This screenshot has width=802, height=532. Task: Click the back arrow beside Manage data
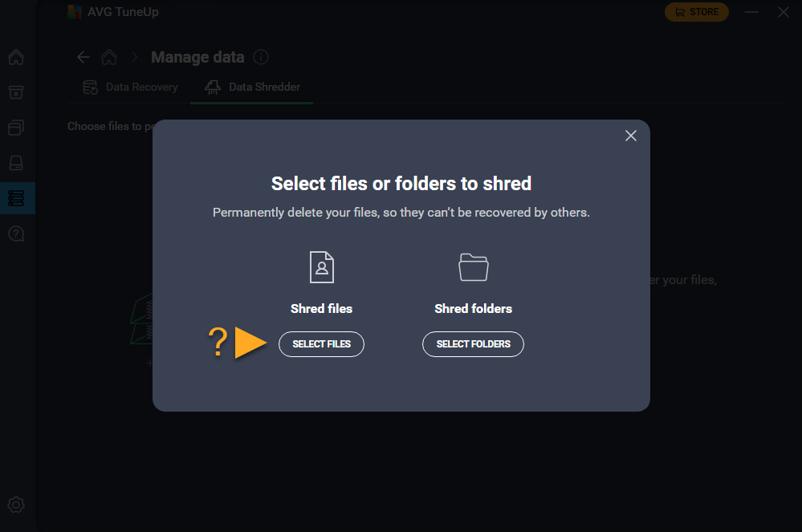pos(83,57)
